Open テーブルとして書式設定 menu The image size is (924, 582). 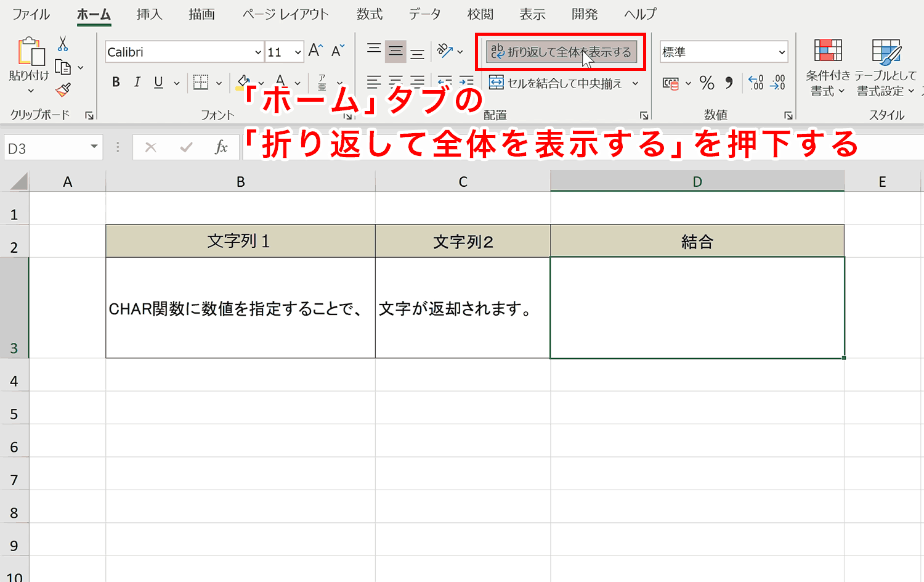click(x=885, y=68)
